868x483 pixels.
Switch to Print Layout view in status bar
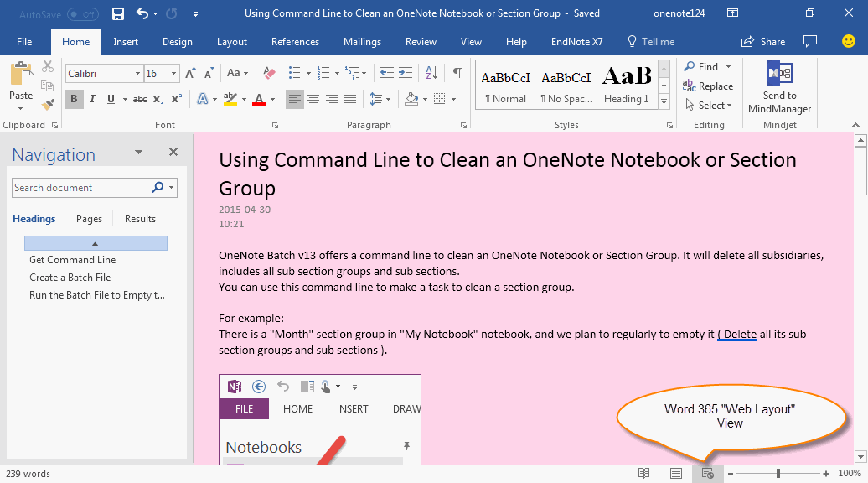[x=676, y=474]
